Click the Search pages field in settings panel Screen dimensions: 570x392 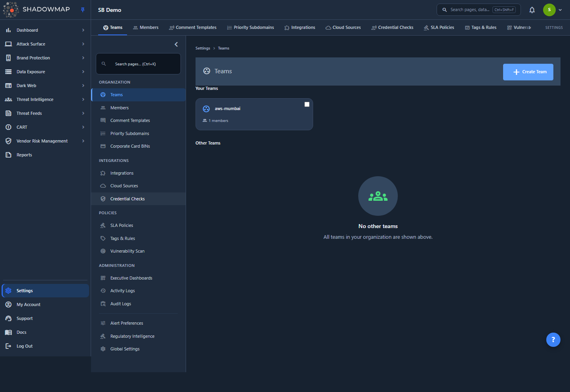[x=138, y=64]
